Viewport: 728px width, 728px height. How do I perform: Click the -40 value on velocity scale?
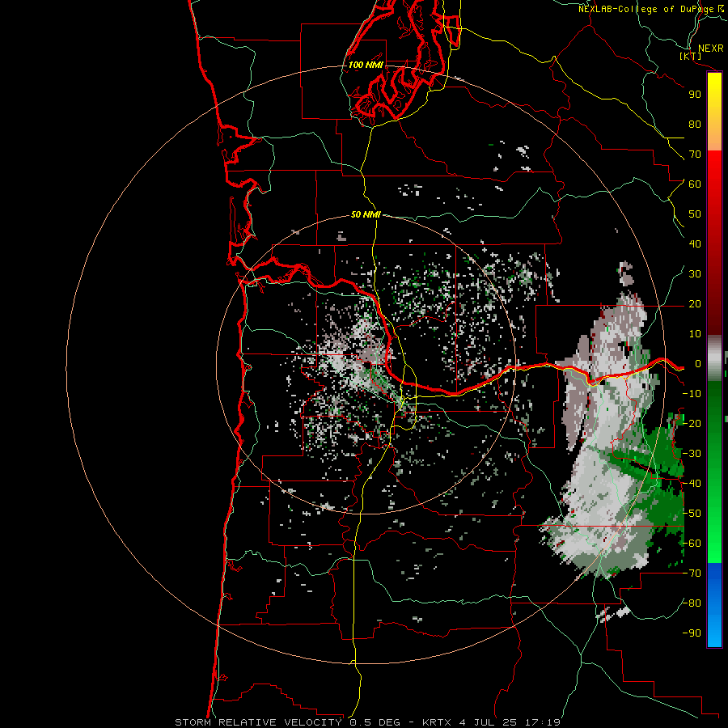tap(692, 484)
